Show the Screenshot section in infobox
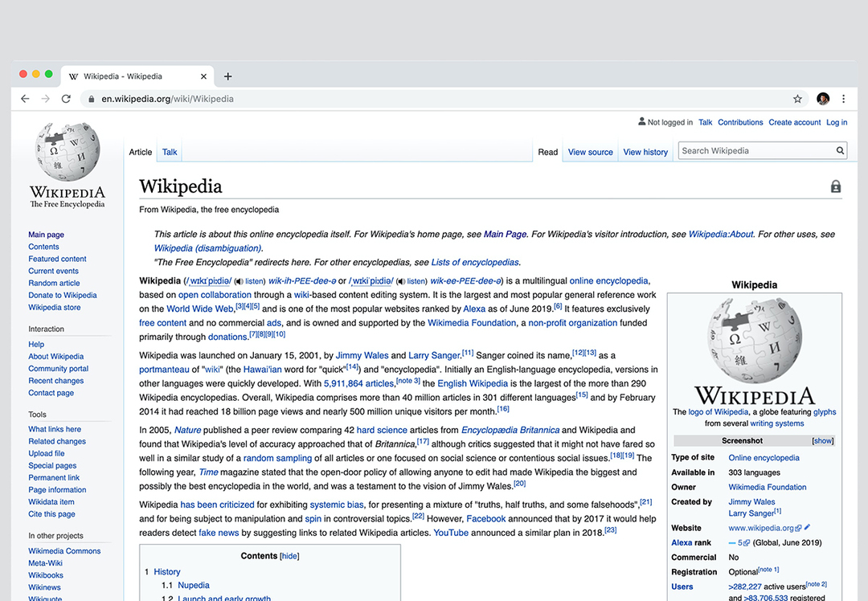Viewport: 868px width, 601px height. click(822, 440)
